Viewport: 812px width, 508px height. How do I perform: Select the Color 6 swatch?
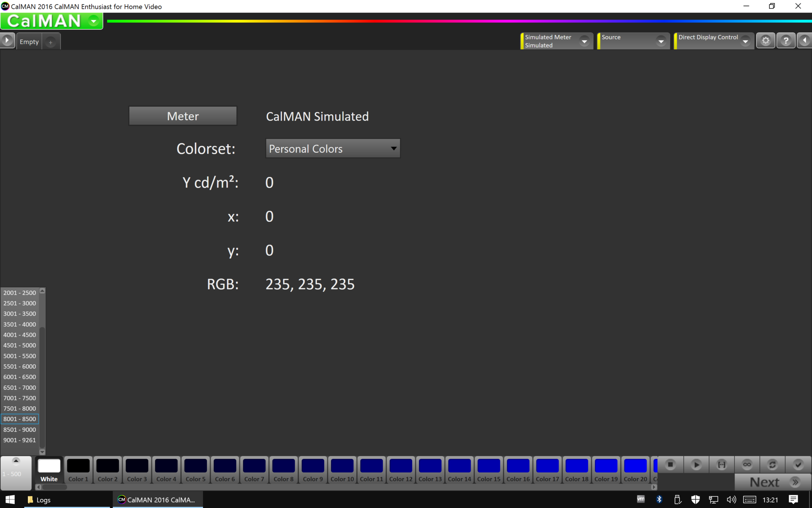[225, 470]
